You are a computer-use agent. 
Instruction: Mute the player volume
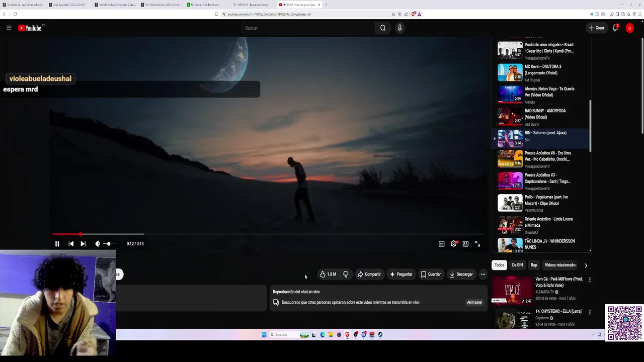pos(98,244)
